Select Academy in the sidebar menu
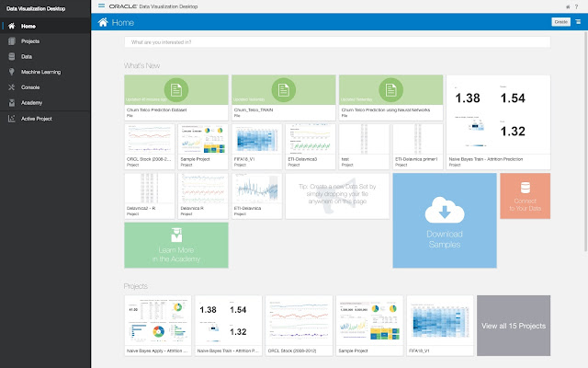 tap(31, 102)
